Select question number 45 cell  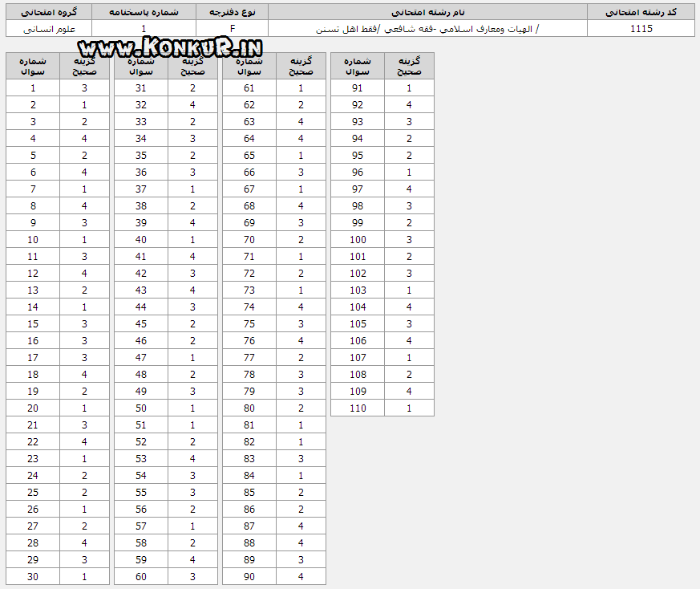141,324
